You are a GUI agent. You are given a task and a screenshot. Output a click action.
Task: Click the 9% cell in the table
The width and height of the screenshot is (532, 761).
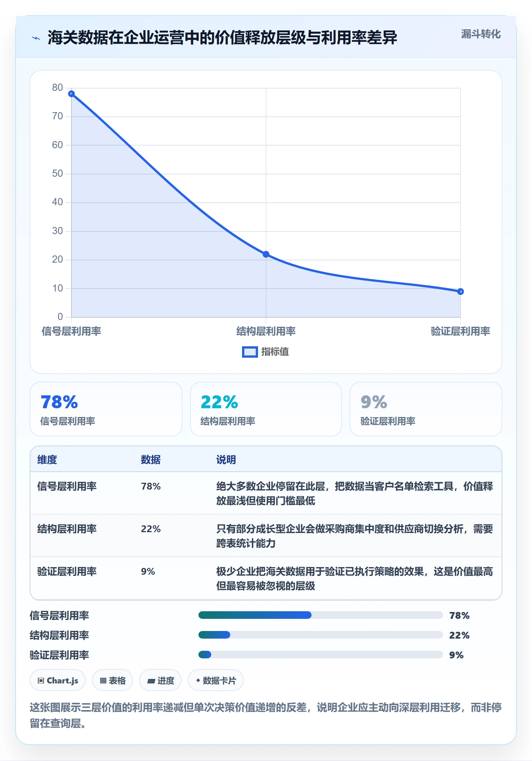pyautogui.click(x=148, y=571)
